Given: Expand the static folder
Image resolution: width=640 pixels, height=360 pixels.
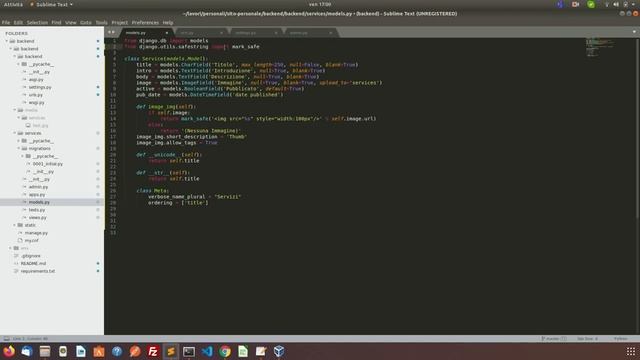Looking at the screenshot, I should 15,225.
